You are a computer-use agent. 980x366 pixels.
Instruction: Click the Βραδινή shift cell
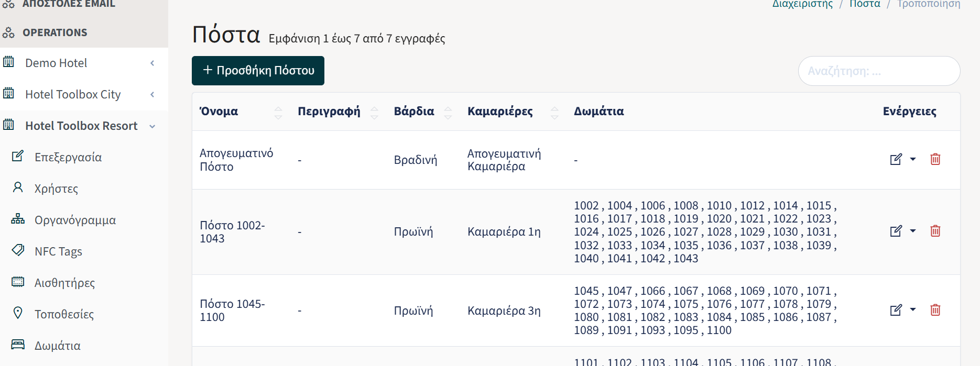tap(416, 160)
